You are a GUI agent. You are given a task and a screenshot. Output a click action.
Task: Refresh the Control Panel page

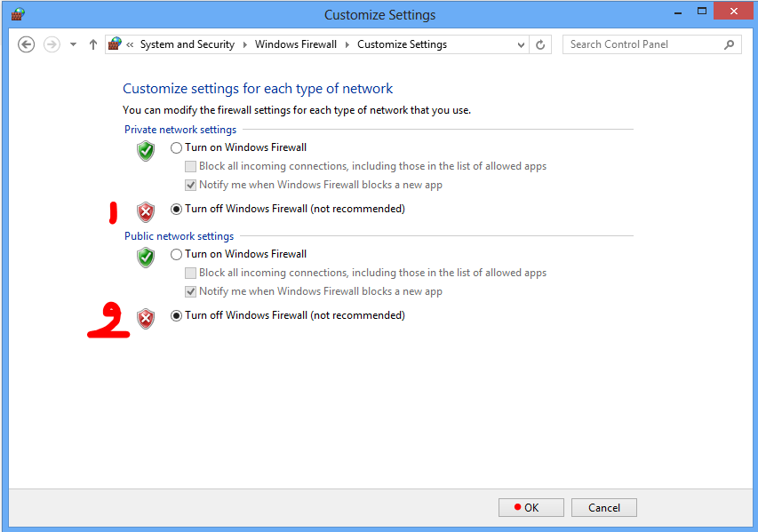pyautogui.click(x=540, y=44)
